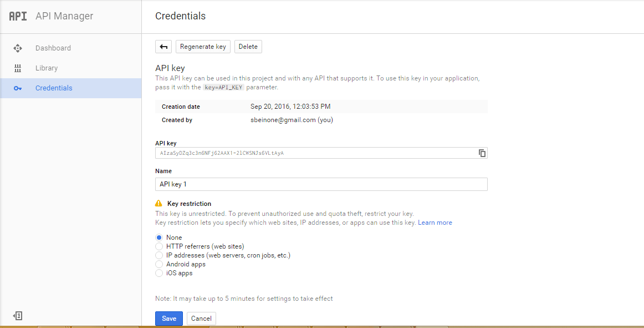Image resolution: width=644 pixels, height=328 pixels.
Task: Open the Library section
Action: click(x=47, y=68)
